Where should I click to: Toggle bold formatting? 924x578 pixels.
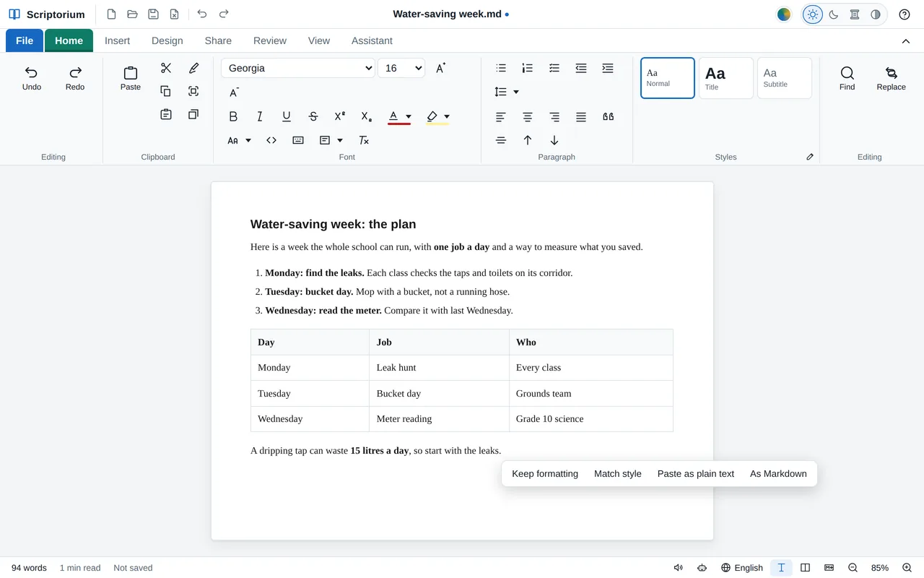tap(233, 116)
